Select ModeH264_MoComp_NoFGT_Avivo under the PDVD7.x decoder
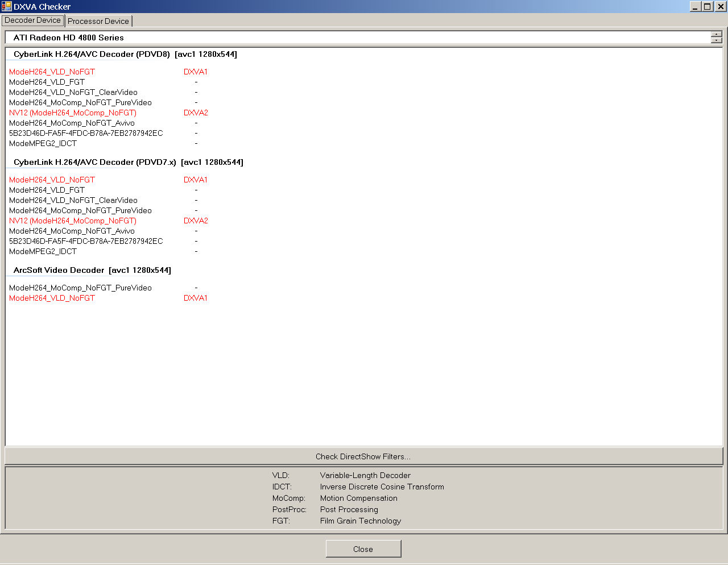 [72, 231]
